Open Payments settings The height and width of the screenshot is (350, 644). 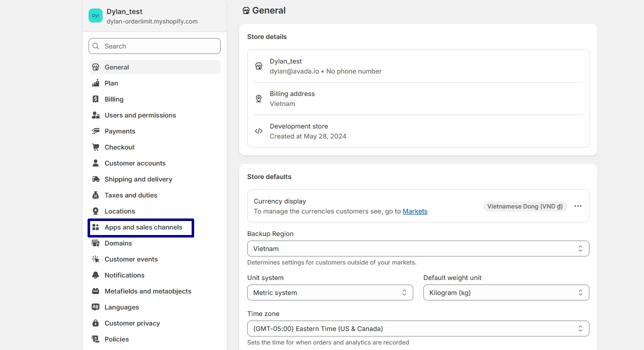point(155,131)
